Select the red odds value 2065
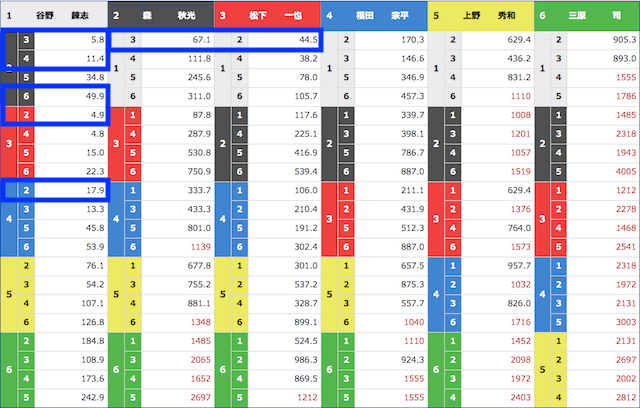Viewport: 640px width, 408px height. (201, 360)
